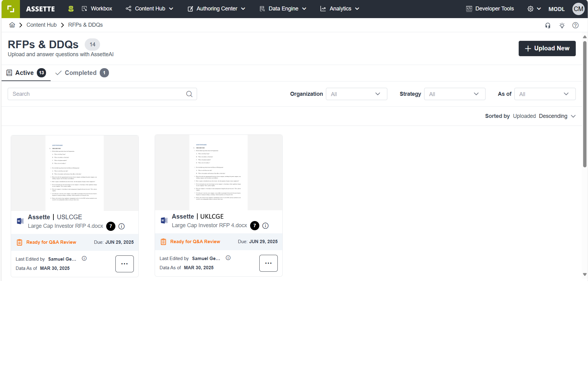Click the Assette logo icon
Screen dimensions: 588x377
[x=10, y=9]
